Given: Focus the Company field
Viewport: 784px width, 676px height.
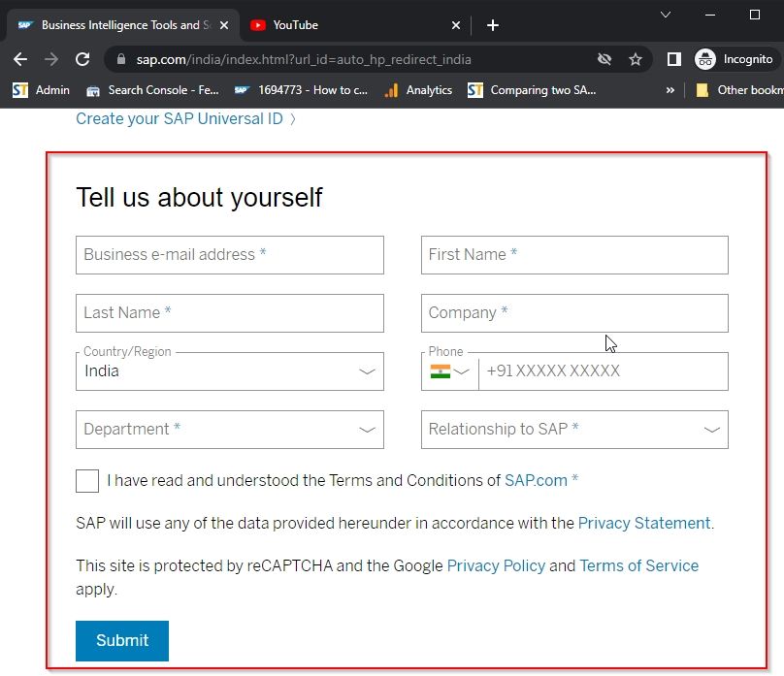Looking at the screenshot, I should pyautogui.click(x=574, y=312).
